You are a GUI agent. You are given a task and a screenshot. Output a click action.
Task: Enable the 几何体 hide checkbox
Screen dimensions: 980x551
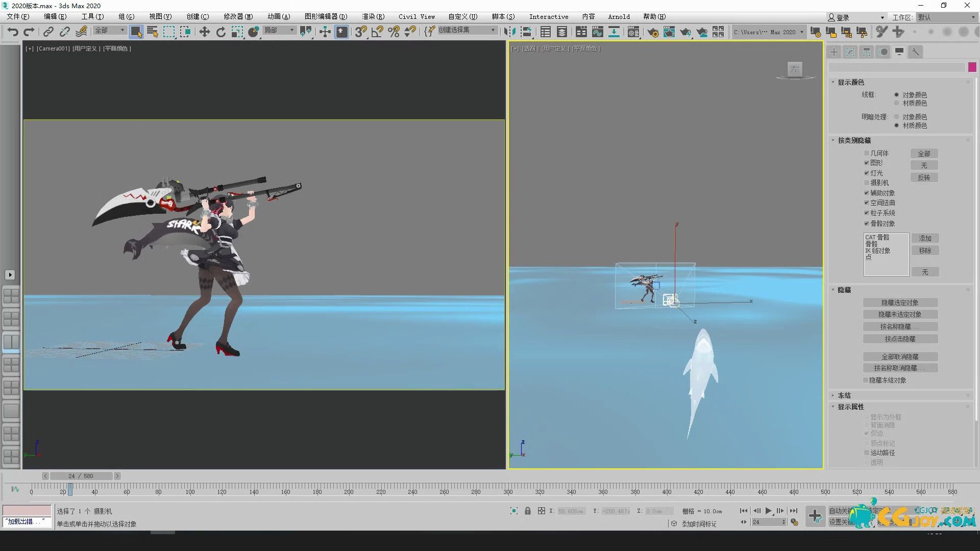coord(866,153)
